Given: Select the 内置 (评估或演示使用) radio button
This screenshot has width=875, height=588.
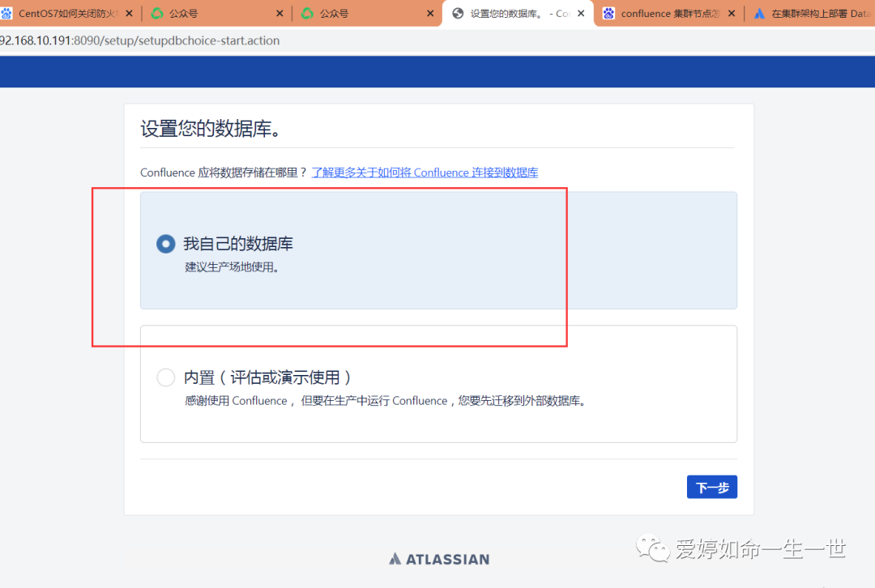Looking at the screenshot, I should click(166, 377).
